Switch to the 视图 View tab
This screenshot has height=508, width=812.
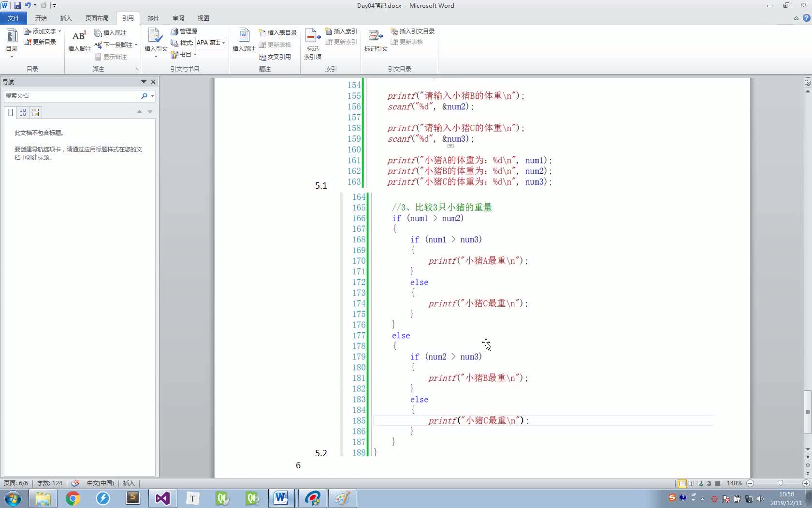click(x=203, y=18)
